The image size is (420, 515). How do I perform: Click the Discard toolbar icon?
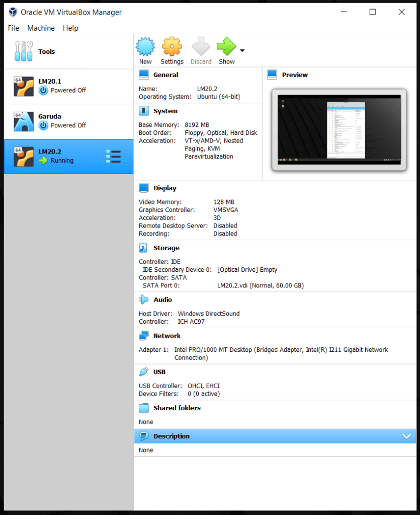(201, 47)
